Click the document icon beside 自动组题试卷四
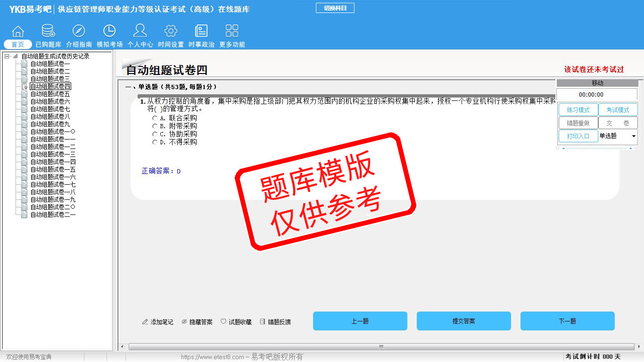 (25, 86)
